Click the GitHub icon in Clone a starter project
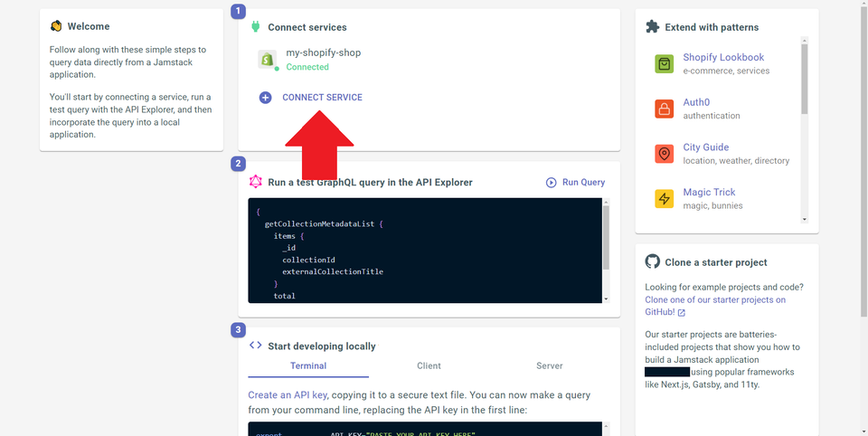The width and height of the screenshot is (868, 436). click(653, 262)
